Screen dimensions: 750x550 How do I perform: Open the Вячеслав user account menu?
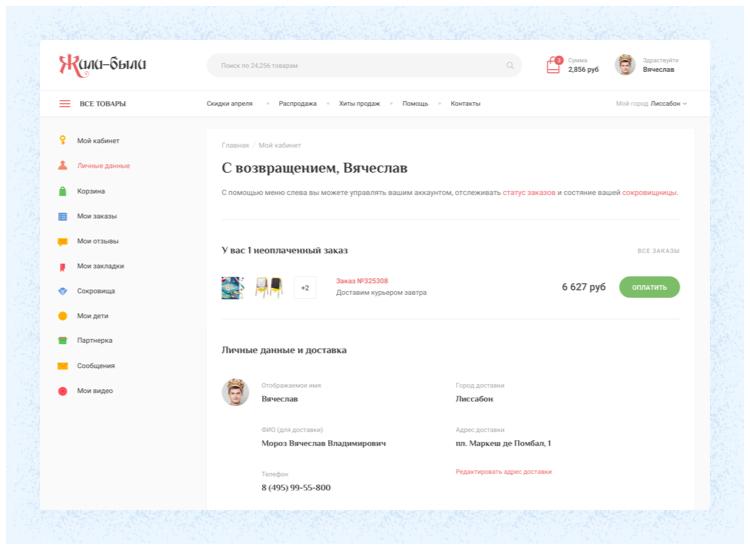coord(648,66)
